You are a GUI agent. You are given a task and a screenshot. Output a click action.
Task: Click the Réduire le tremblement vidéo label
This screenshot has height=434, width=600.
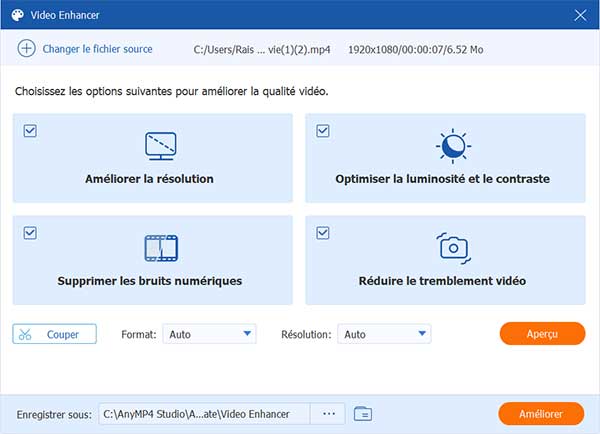442,281
